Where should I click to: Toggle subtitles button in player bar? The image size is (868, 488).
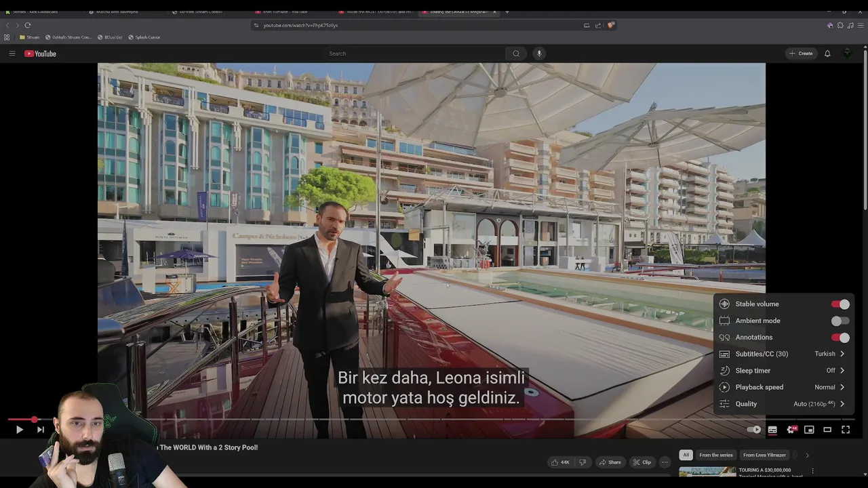coord(772,430)
